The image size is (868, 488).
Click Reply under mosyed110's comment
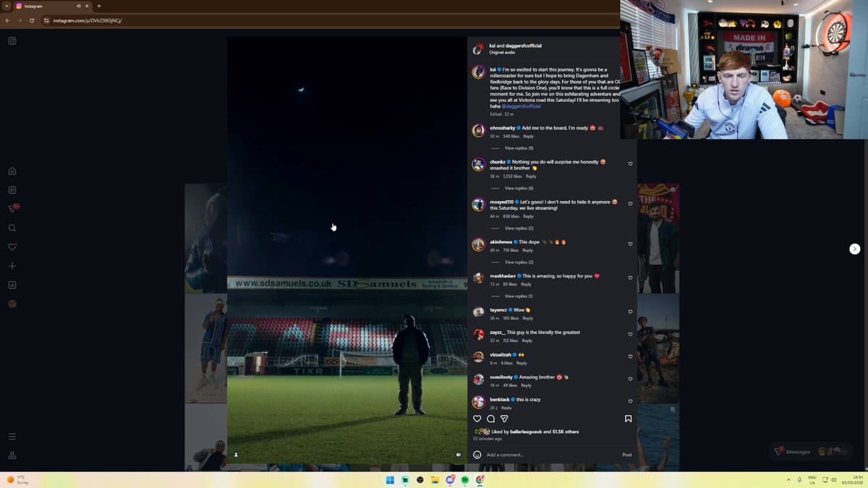(528, 216)
